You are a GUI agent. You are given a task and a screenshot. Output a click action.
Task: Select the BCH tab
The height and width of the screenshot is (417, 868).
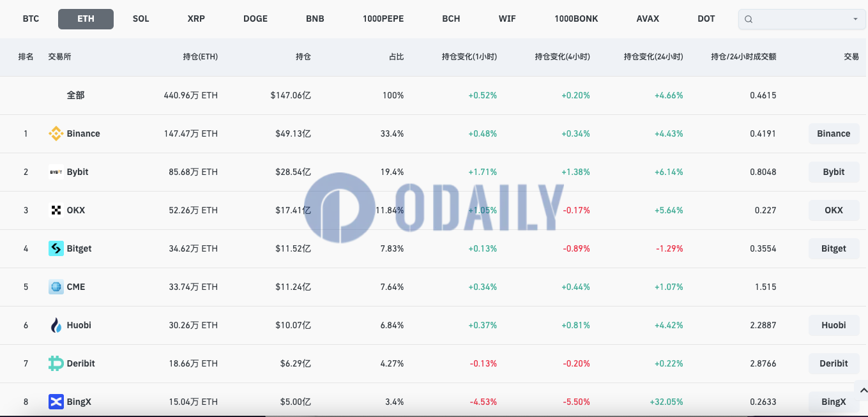[x=451, y=19]
